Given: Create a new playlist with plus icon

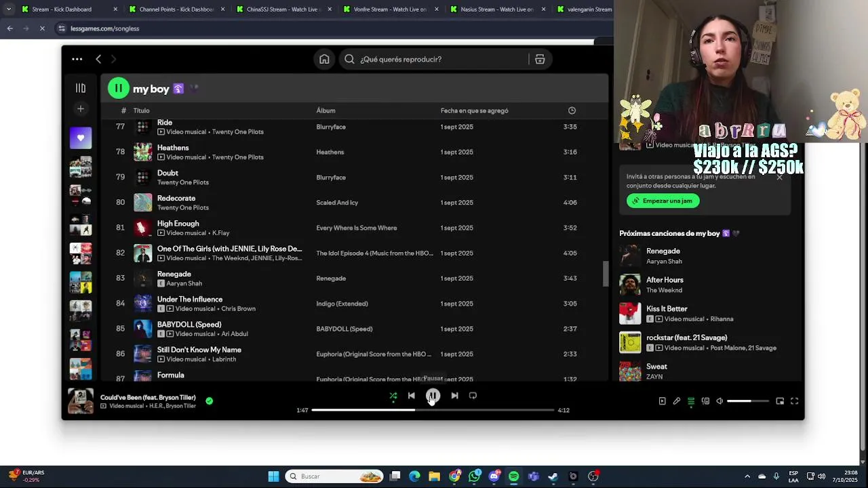Looking at the screenshot, I should coord(81,108).
